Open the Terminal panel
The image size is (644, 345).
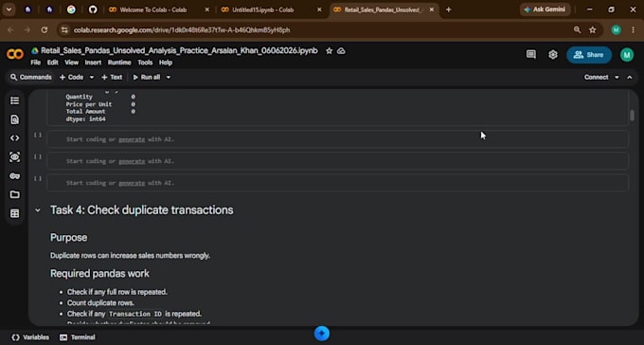78,337
